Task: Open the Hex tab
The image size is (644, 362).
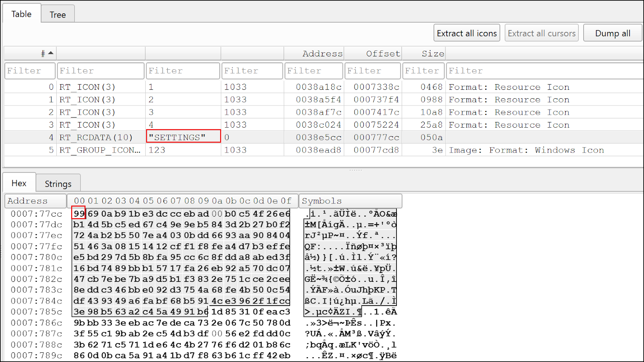Action: pyautogui.click(x=19, y=183)
